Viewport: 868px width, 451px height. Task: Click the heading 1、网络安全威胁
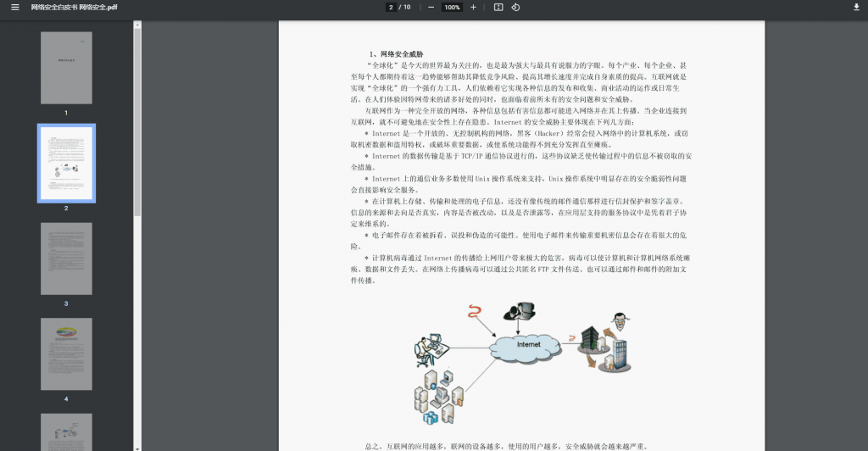397,54
